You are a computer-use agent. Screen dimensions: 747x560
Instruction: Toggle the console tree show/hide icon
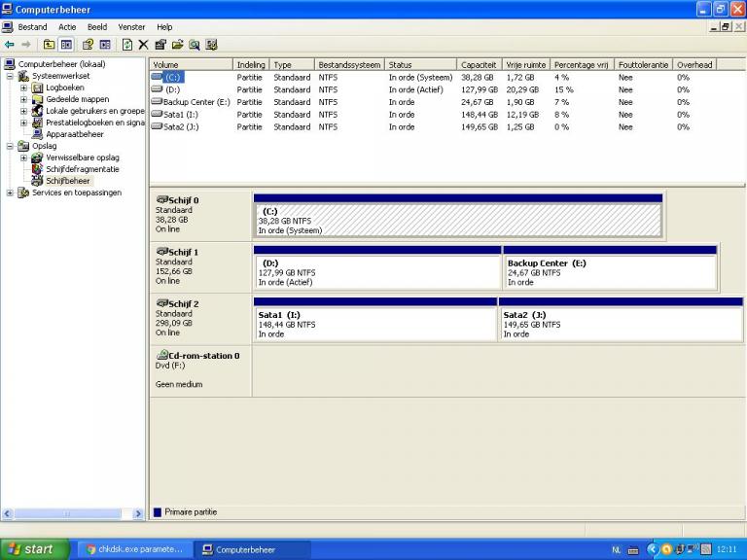click(66, 44)
